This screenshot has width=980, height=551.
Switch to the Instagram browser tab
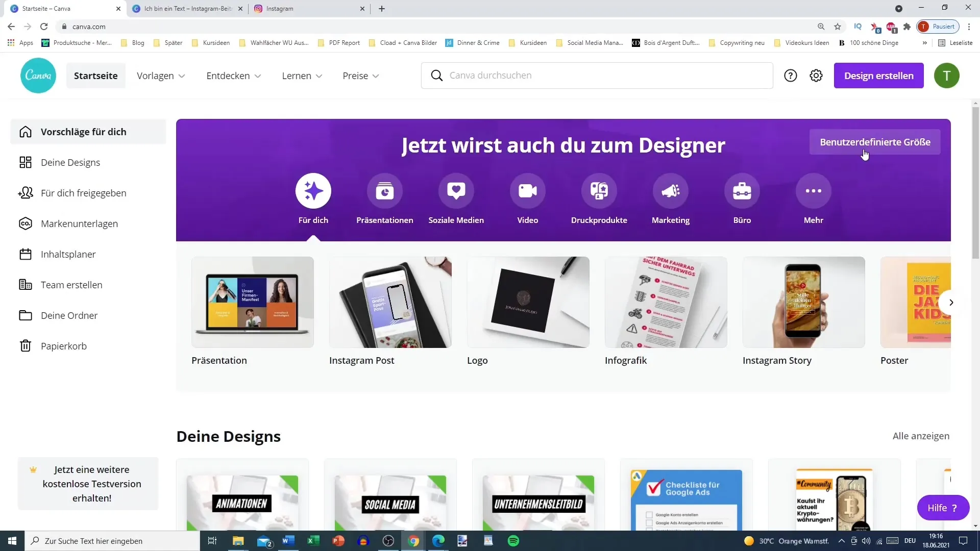coord(310,9)
